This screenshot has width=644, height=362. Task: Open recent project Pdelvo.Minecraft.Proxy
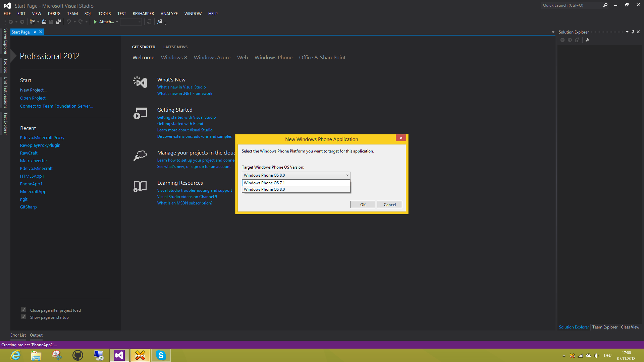[x=42, y=138]
